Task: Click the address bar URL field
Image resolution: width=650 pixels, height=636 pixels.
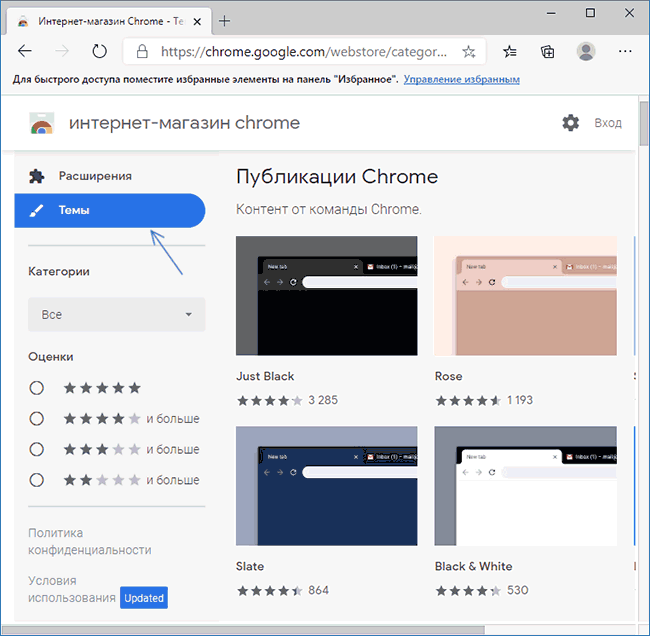Action: pos(304,52)
